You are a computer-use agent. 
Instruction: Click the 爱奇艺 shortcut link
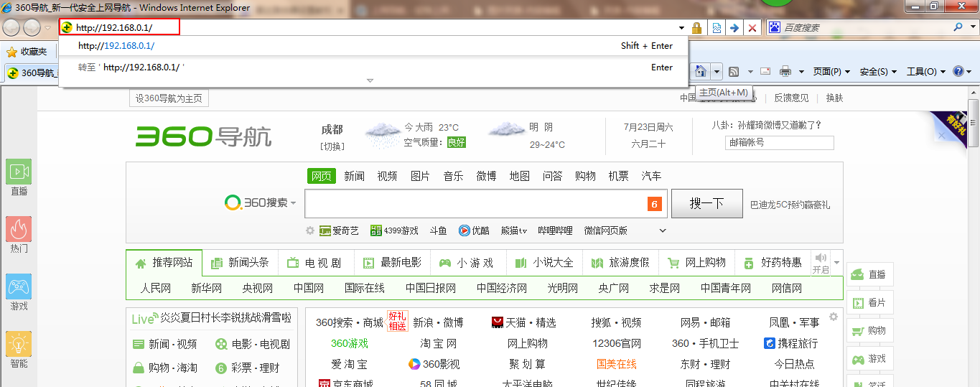339,230
